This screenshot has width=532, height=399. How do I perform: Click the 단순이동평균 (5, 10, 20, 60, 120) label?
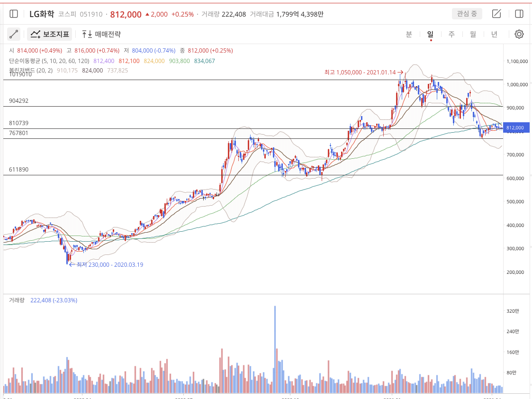coord(49,61)
